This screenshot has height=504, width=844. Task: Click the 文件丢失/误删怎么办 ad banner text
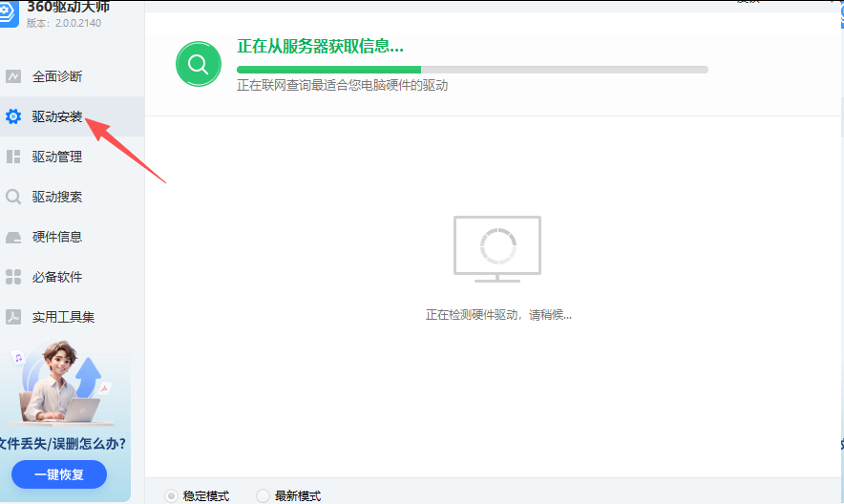(62, 444)
